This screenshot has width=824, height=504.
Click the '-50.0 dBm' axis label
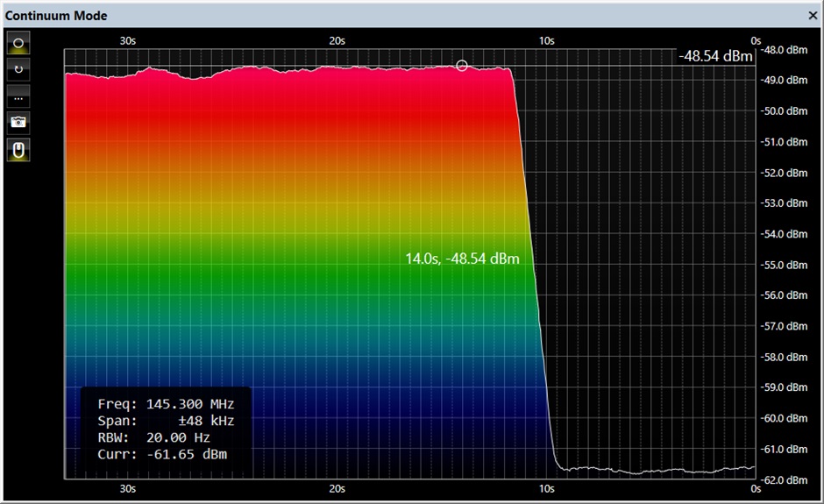[784, 111]
